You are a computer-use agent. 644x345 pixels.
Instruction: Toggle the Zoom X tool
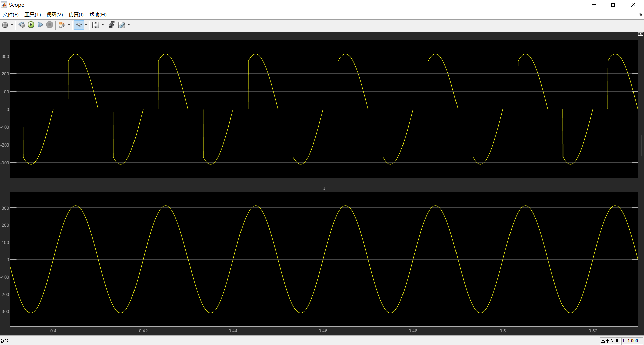tap(79, 25)
